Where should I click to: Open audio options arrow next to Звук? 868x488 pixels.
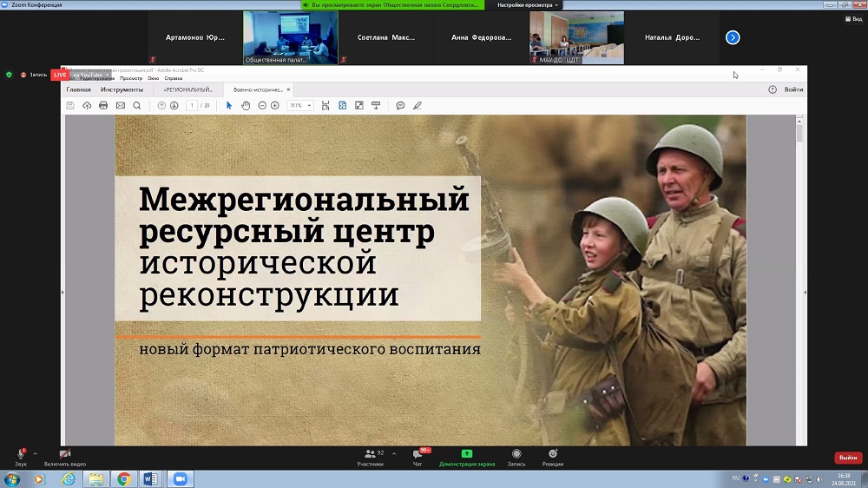[35, 453]
